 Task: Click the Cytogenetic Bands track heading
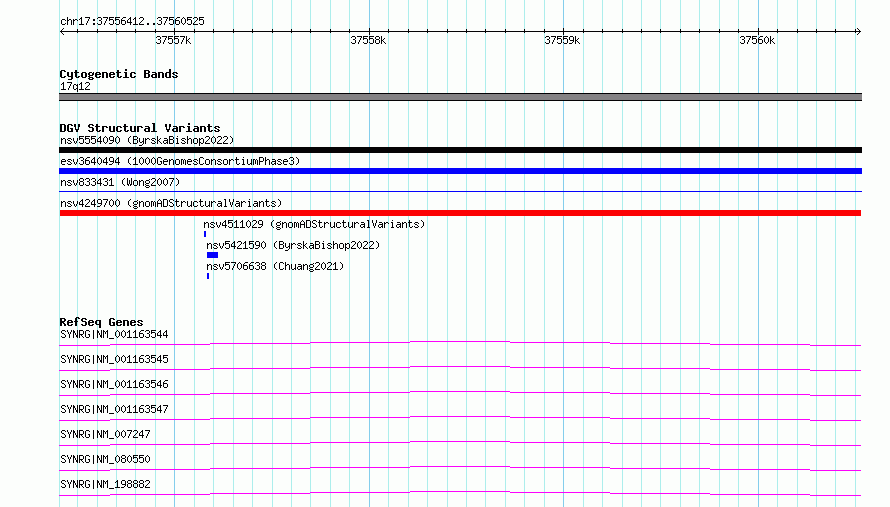coord(119,74)
